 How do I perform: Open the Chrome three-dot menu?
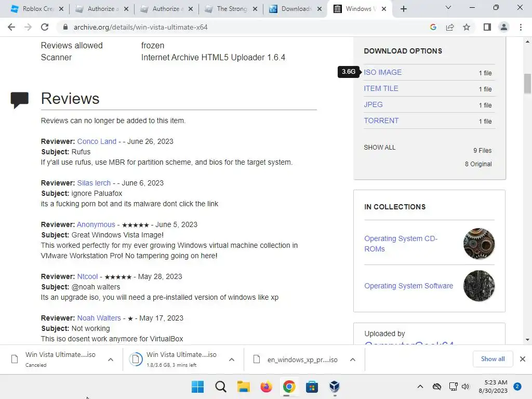point(521,27)
